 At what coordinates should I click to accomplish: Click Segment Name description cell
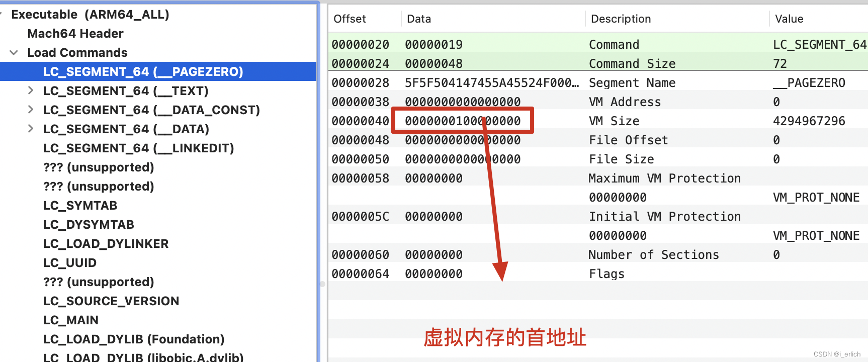pyautogui.click(x=632, y=83)
